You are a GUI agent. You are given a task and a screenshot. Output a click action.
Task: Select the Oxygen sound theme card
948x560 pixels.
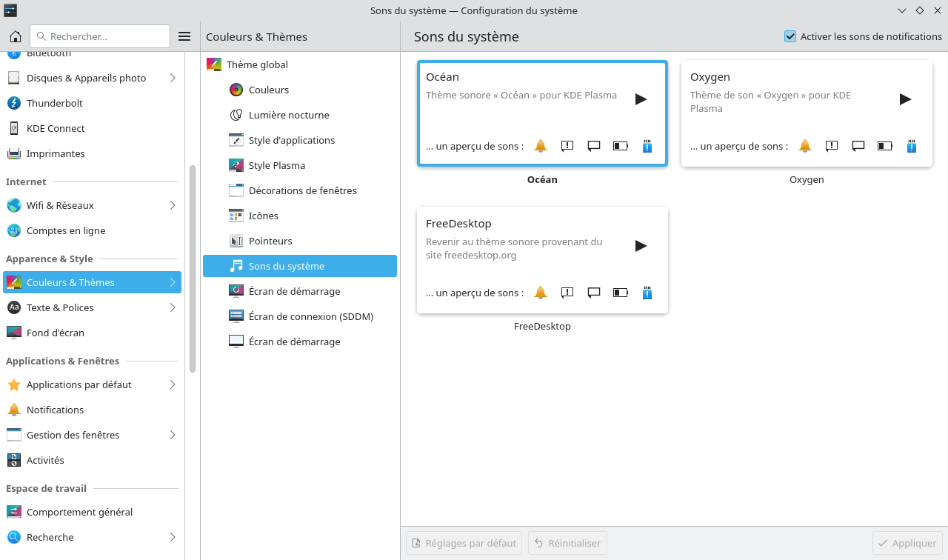(806, 113)
